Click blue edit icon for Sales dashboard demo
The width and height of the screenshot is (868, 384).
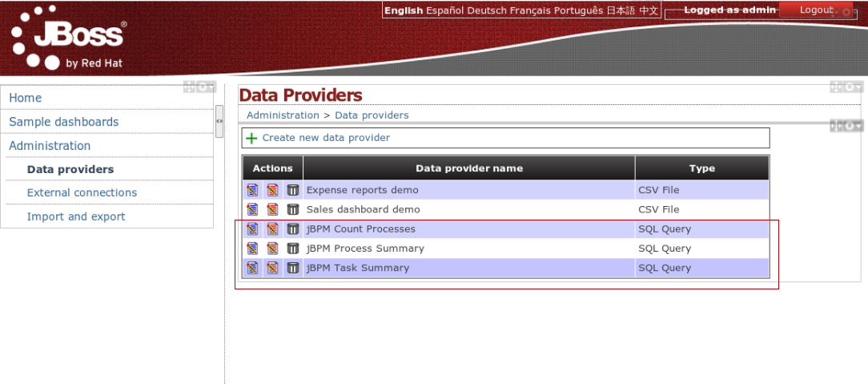(x=252, y=209)
